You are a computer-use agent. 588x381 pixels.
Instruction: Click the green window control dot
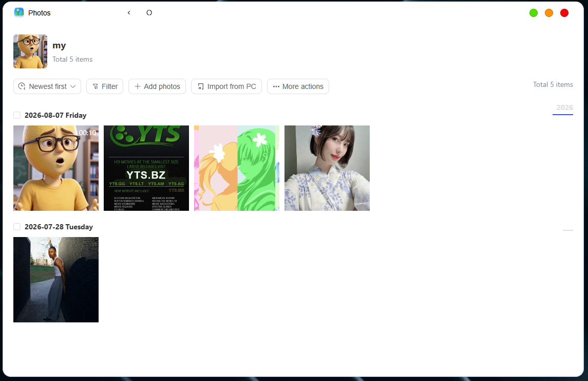[533, 13]
